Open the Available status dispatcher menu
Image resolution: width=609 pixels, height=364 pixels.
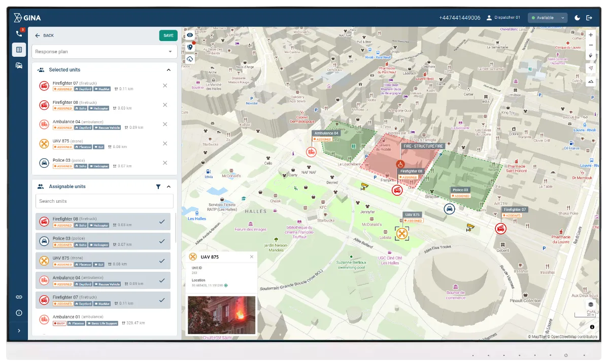tap(548, 17)
